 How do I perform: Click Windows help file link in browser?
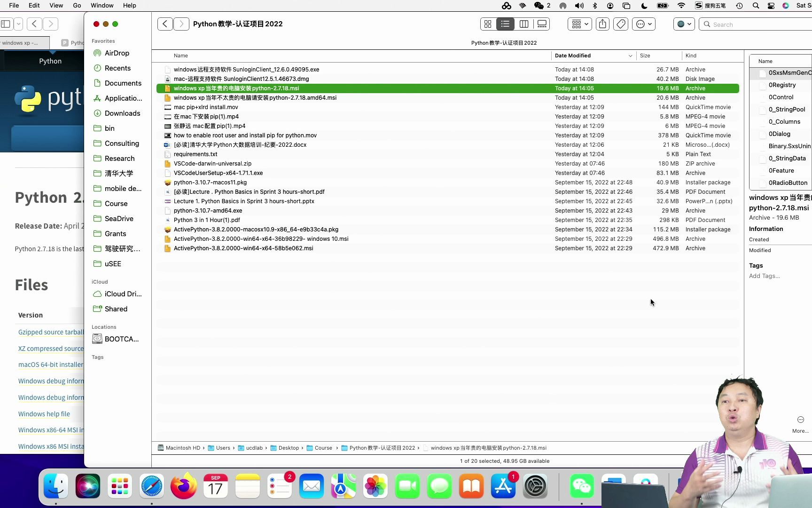(44, 414)
